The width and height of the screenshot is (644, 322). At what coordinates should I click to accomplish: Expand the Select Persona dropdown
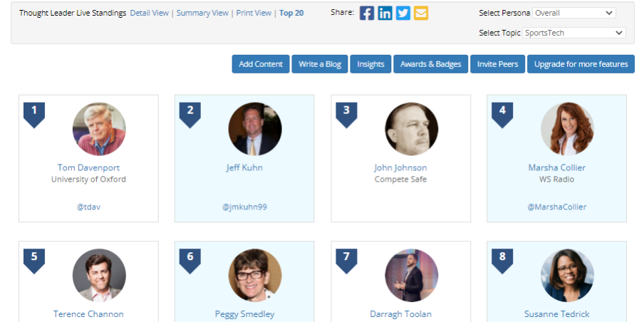pyautogui.click(x=573, y=13)
